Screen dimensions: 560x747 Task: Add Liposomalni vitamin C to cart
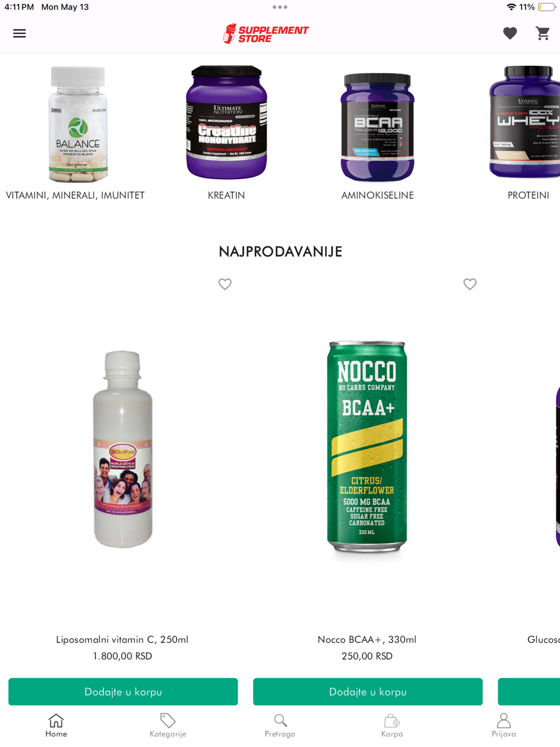[x=123, y=692]
